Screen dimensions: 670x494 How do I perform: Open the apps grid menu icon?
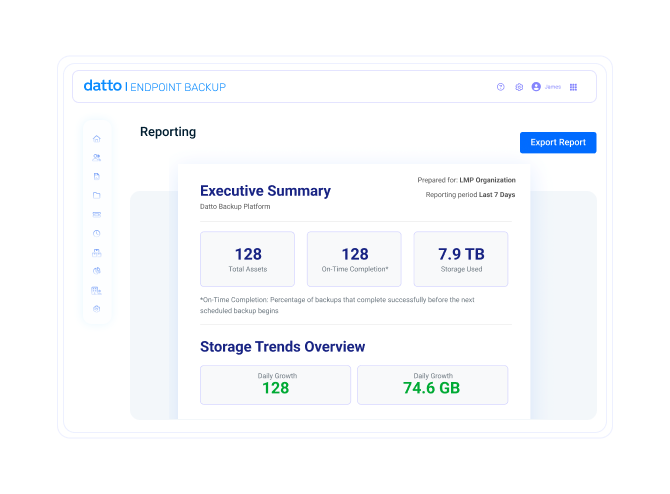tap(573, 87)
